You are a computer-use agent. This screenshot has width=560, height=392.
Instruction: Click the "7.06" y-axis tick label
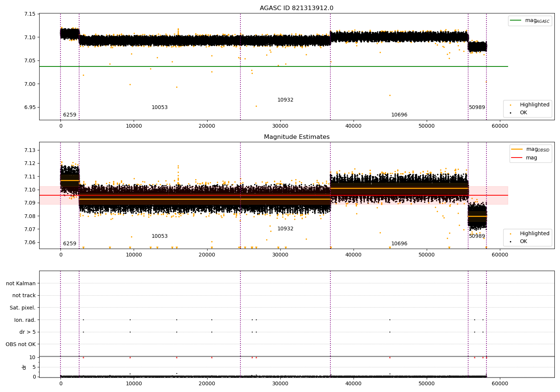coord(29,243)
